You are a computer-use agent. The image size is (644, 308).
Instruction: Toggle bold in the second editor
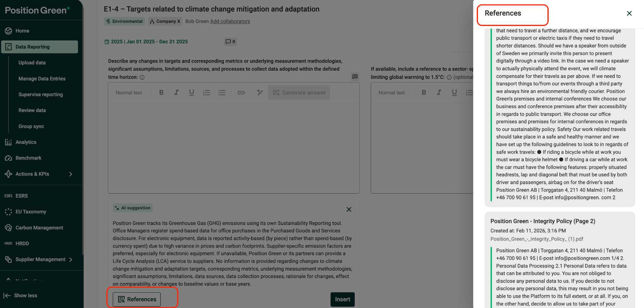[424, 92]
